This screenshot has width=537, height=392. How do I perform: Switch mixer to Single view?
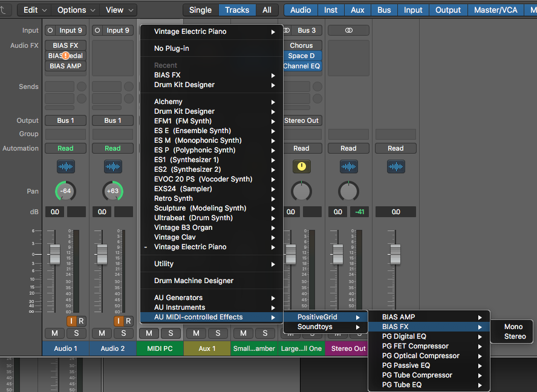coord(200,10)
